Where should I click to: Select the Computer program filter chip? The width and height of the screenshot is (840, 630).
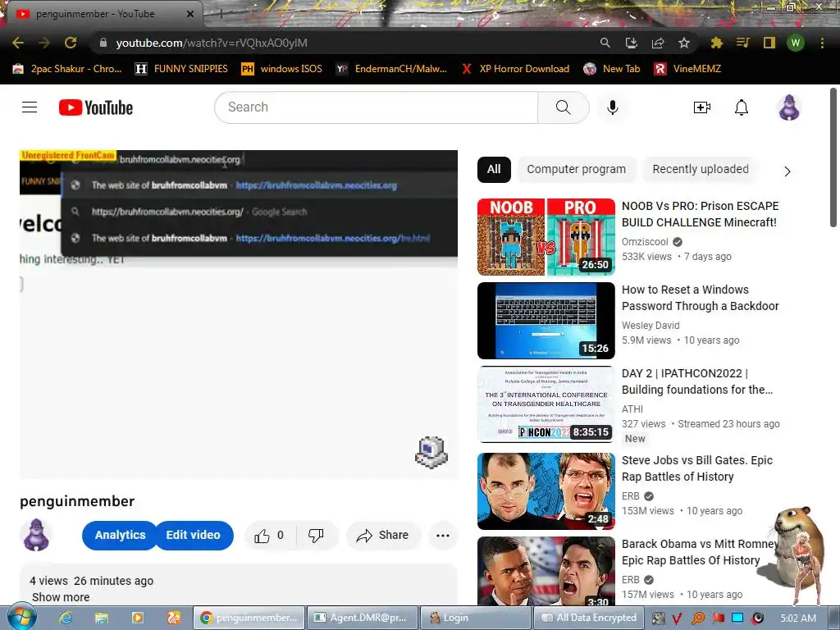pos(577,169)
